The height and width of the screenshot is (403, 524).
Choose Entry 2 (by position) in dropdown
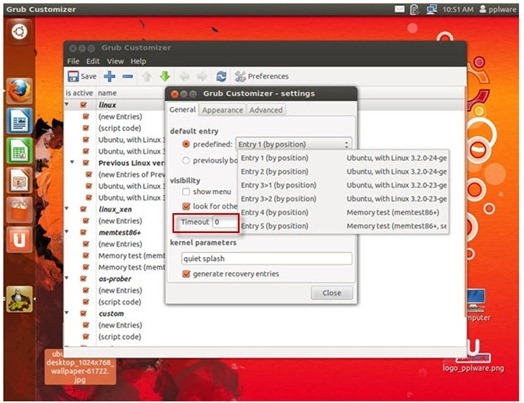pos(344,172)
